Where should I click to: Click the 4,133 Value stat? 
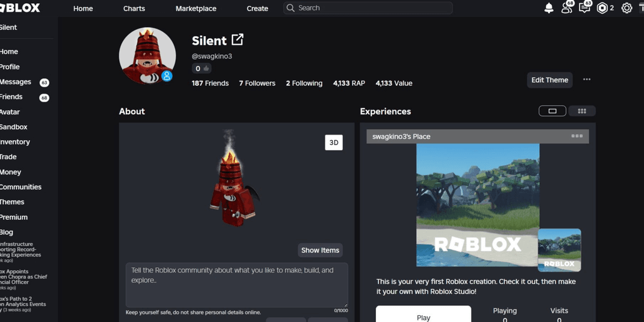pos(394,83)
